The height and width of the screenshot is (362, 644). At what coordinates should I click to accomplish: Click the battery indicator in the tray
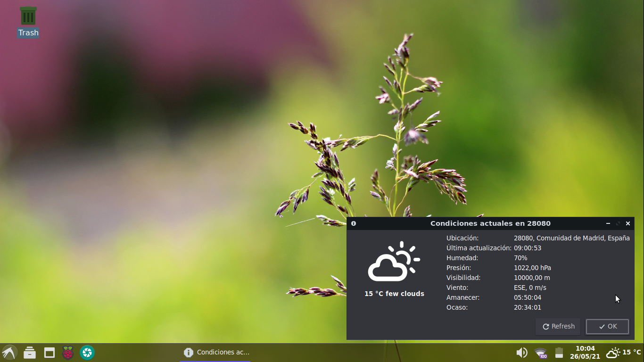pyautogui.click(x=559, y=353)
